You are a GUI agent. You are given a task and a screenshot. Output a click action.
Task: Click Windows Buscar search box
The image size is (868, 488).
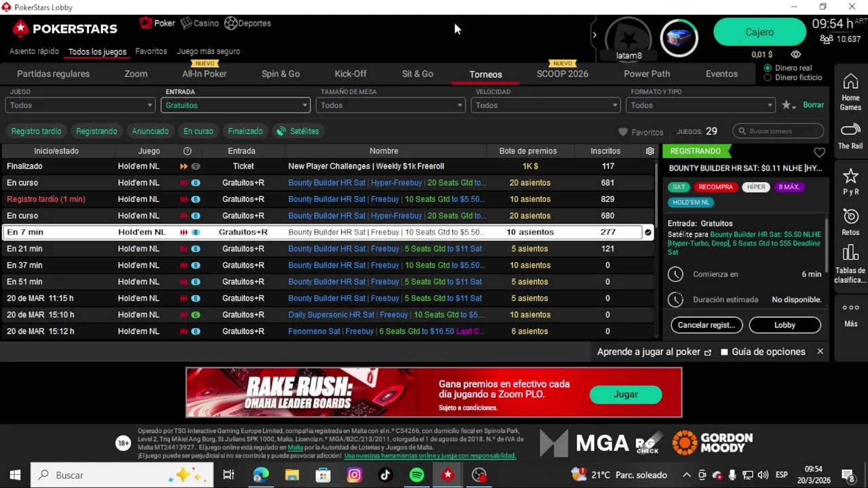[x=122, y=475]
